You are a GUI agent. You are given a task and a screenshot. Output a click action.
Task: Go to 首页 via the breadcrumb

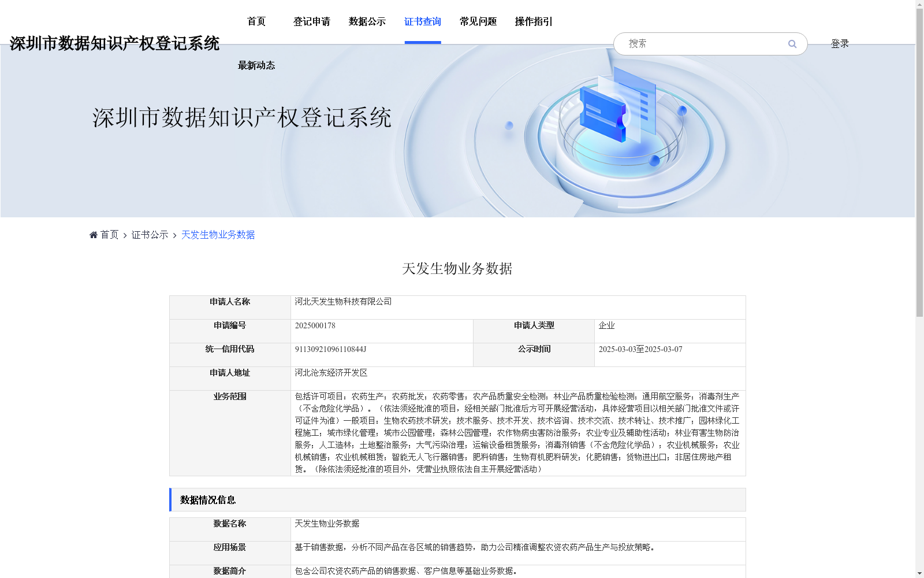coord(109,235)
